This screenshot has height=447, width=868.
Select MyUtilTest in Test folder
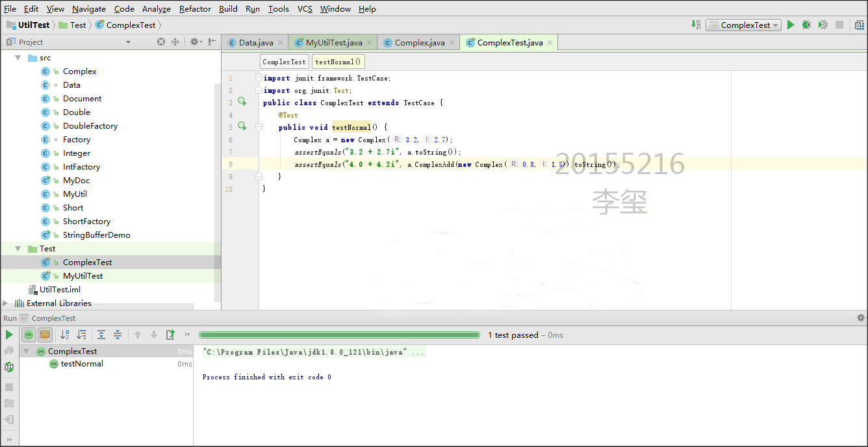(x=83, y=276)
